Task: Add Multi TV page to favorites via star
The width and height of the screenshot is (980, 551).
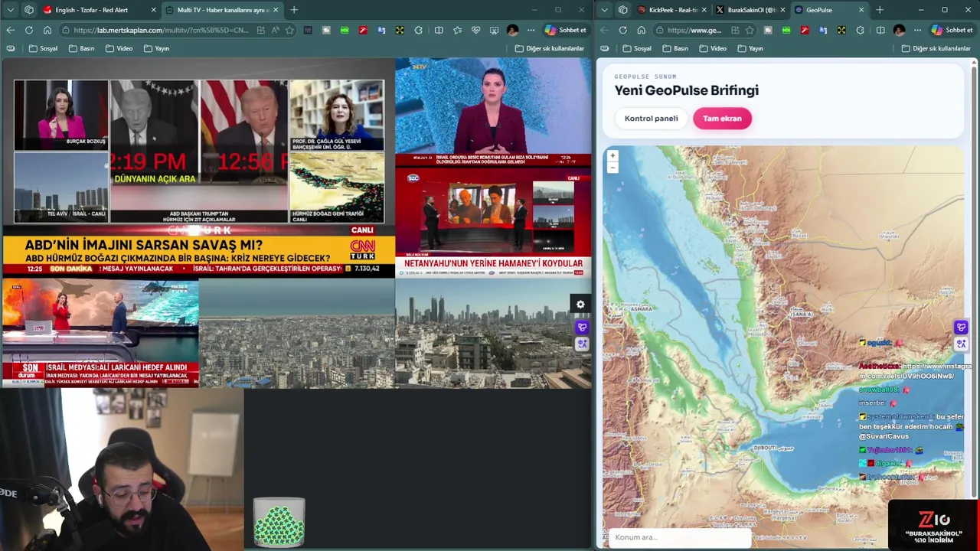Action: (289, 30)
